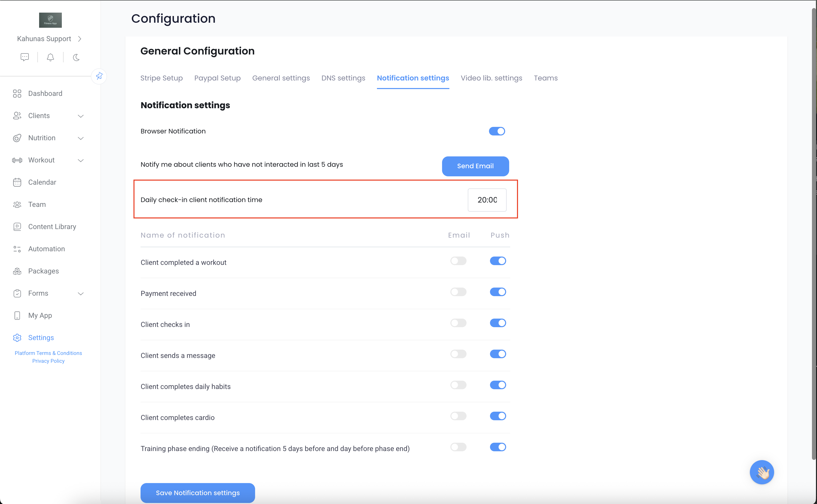Open the Automation sidebar item
Screen dimensions: 817x504
[x=46, y=249]
